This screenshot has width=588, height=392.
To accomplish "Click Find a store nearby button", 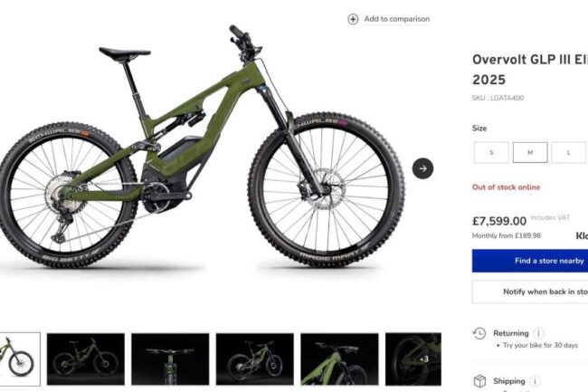I will point(530,261).
